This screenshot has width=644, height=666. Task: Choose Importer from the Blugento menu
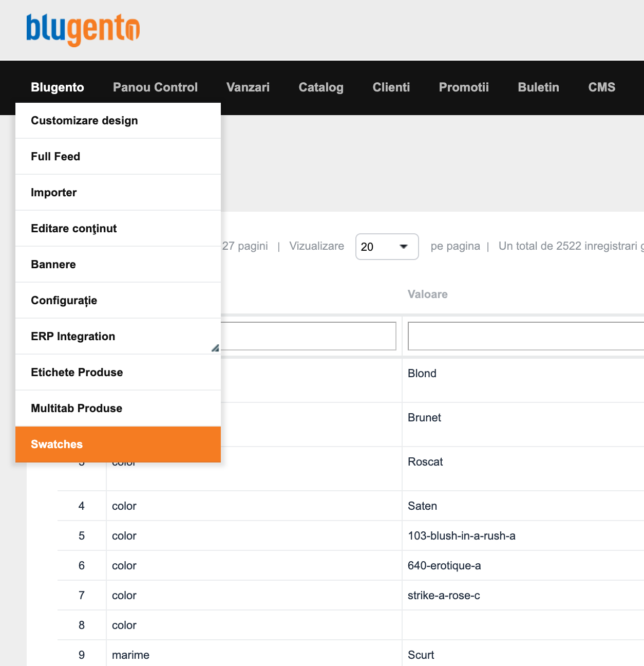click(x=118, y=193)
